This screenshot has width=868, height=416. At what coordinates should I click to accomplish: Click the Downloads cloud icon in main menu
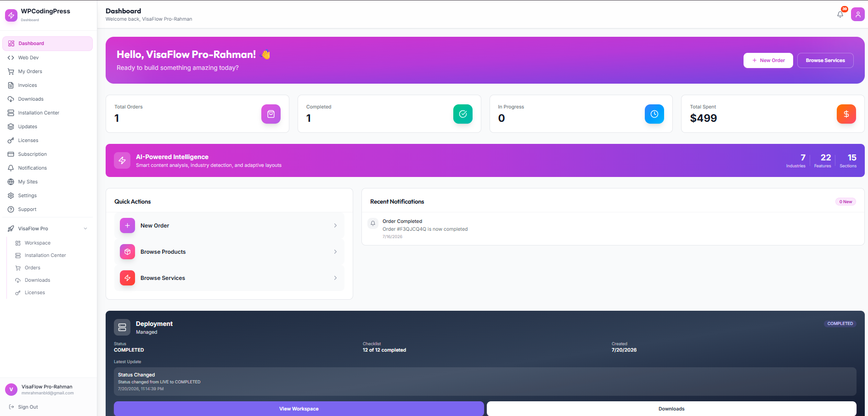(11, 99)
